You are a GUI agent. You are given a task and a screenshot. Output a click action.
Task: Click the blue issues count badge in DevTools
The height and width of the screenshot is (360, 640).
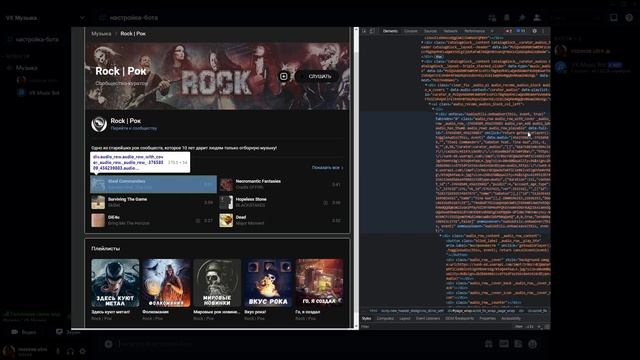pos(520,31)
